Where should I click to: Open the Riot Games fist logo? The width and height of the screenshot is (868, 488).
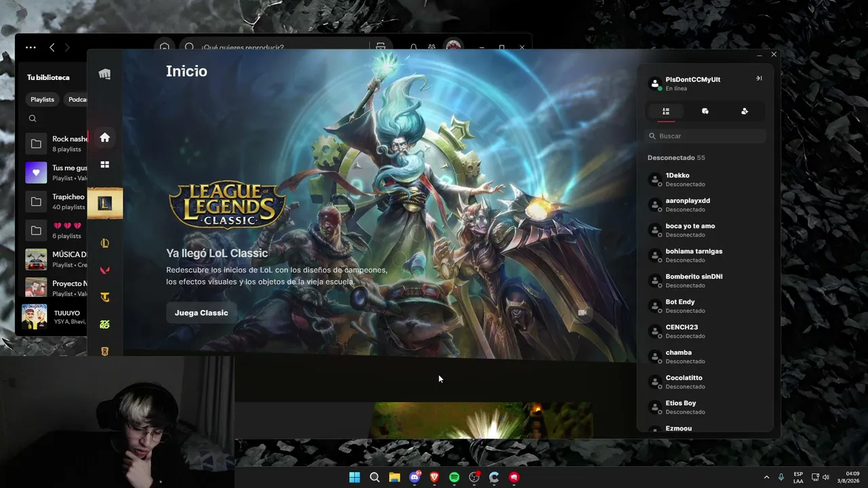point(104,74)
